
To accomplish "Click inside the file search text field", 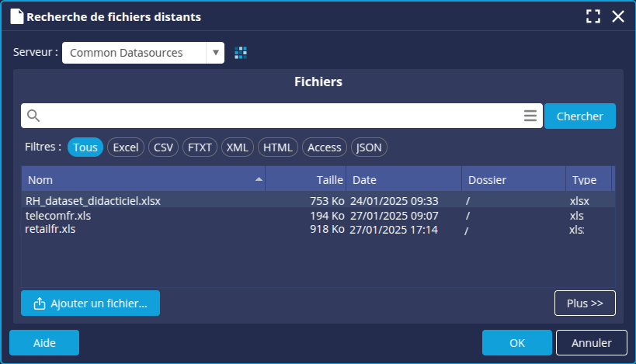I will pos(280,116).
